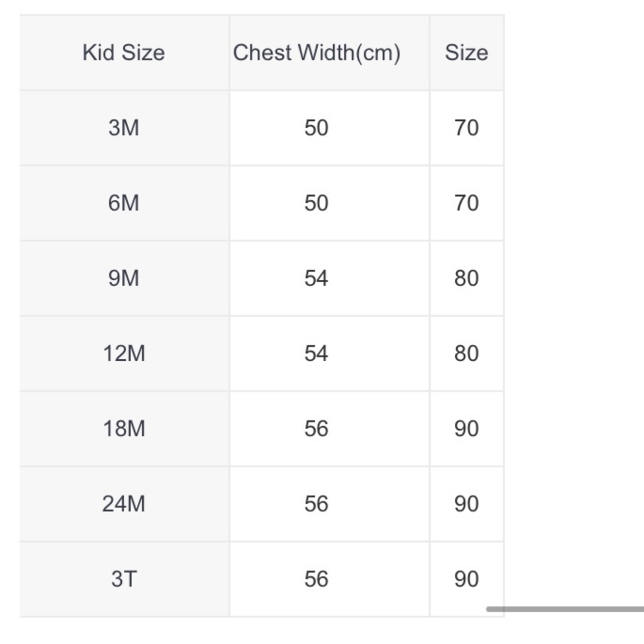Click the Size column header
The width and height of the screenshot is (644, 644).
(467, 53)
